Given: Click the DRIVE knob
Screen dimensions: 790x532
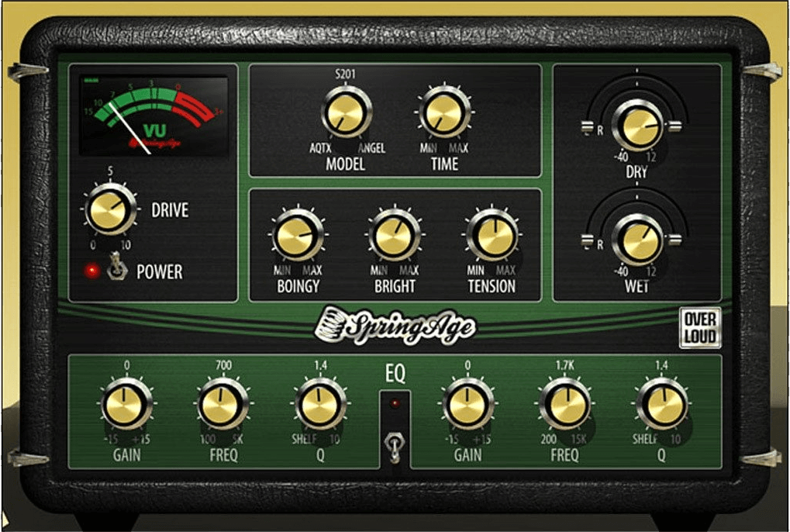Looking at the screenshot, I should click(x=110, y=209).
